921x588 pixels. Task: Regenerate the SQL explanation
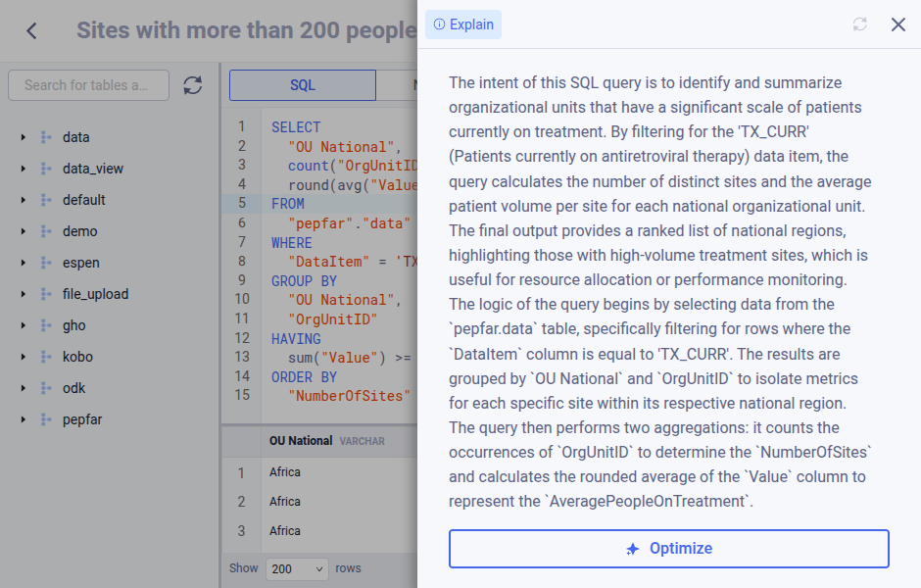tap(859, 24)
